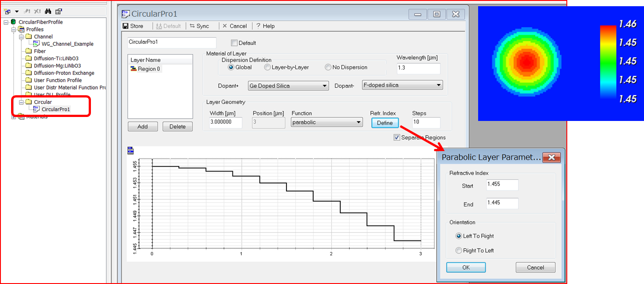Click the Define button for refractive index
Screen dimensions: 644x284
pyautogui.click(x=385, y=123)
